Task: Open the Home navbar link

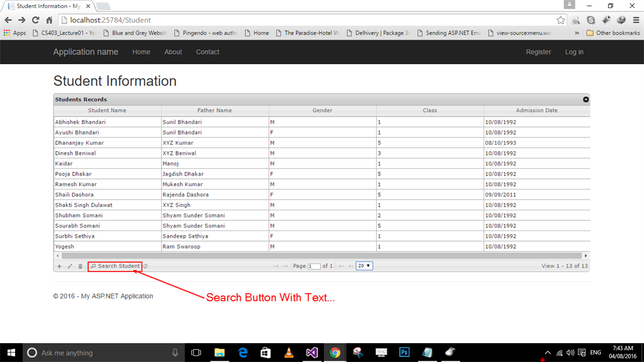Action: click(142, 52)
